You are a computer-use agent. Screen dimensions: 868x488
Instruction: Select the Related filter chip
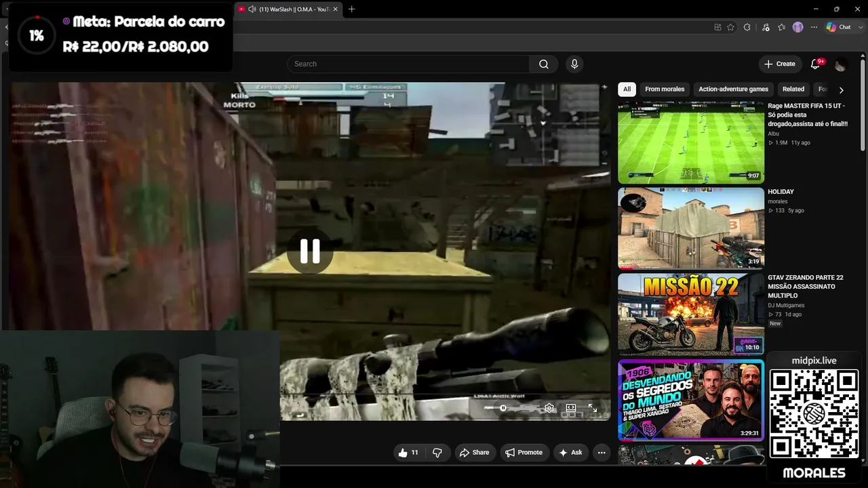pos(793,89)
